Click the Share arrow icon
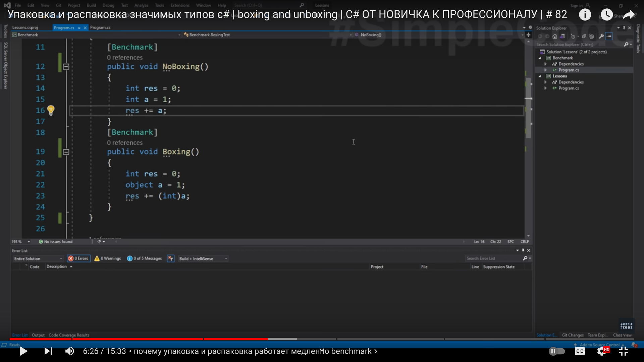Viewport: 644px width, 362px height. click(629, 15)
